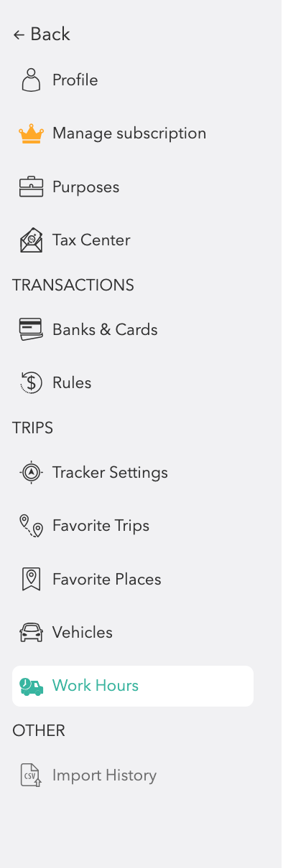Click the briefcase Purposes icon
283x868 pixels.
[31, 187]
